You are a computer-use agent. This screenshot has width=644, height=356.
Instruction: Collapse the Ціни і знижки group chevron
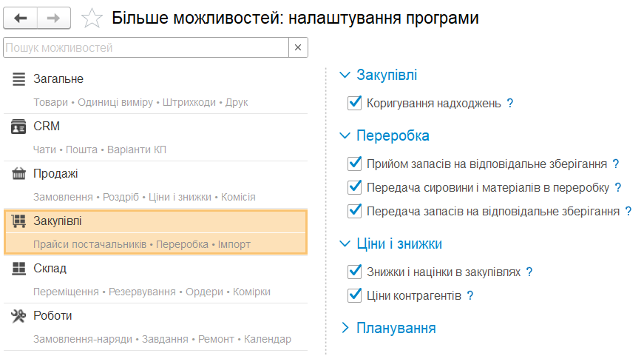[345, 244]
